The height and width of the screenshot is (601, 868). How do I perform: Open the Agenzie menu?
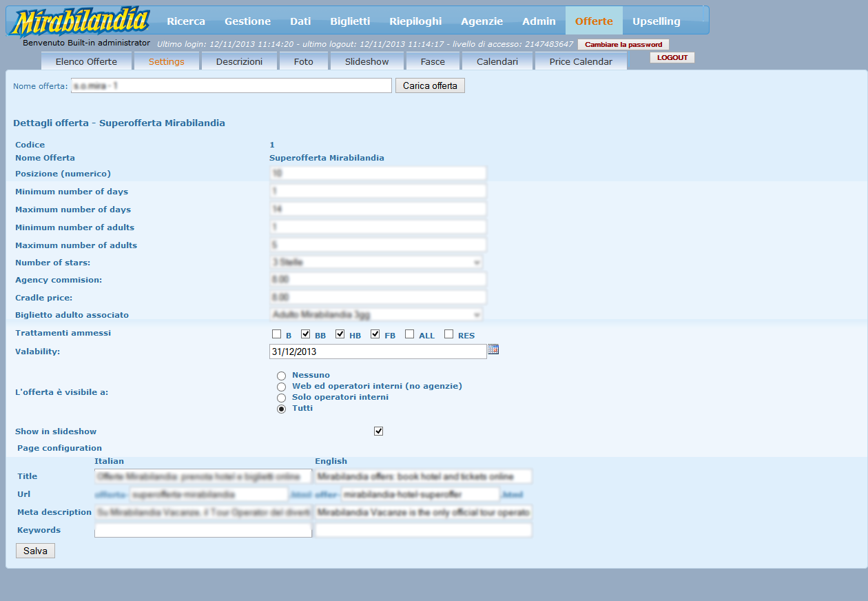coord(482,21)
